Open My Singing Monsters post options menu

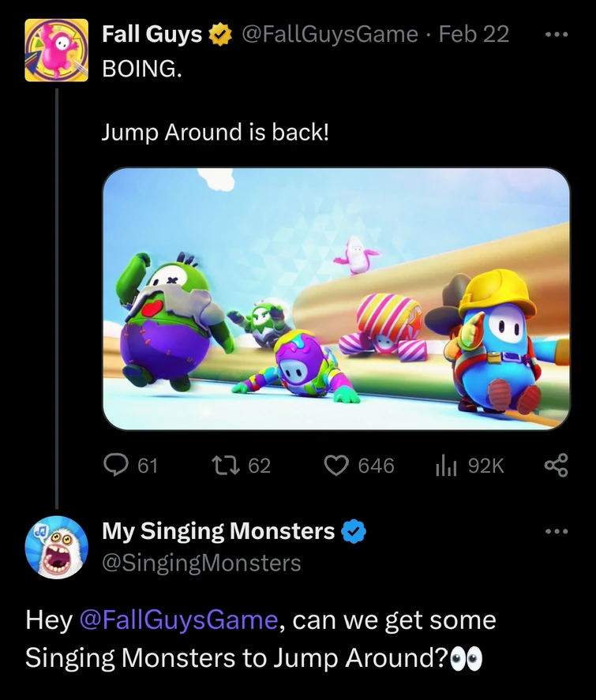pos(556,532)
